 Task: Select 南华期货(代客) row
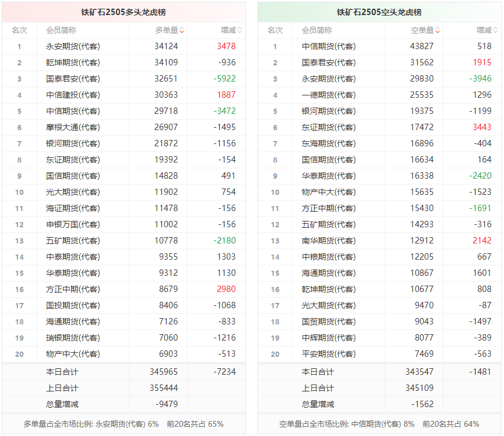point(379,241)
